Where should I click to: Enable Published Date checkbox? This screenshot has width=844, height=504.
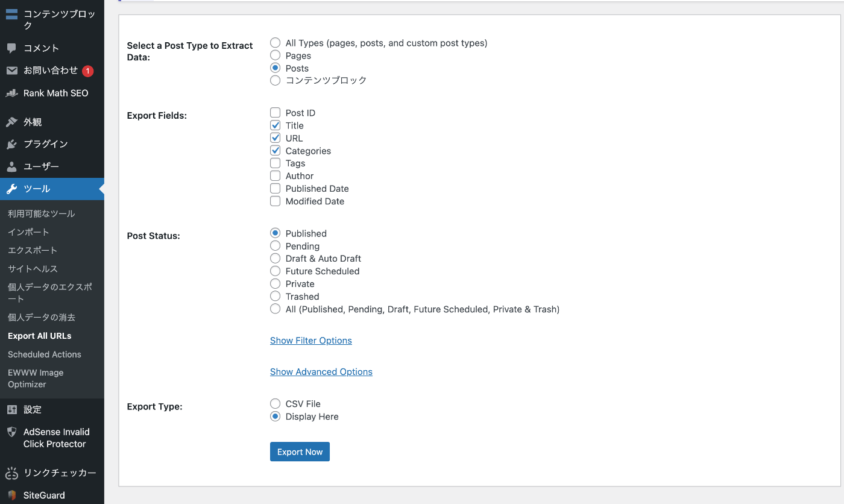pyautogui.click(x=276, y=189)
